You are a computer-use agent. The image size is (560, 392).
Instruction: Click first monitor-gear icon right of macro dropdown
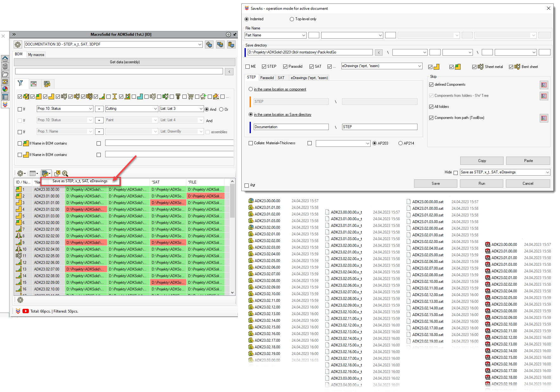209,45
